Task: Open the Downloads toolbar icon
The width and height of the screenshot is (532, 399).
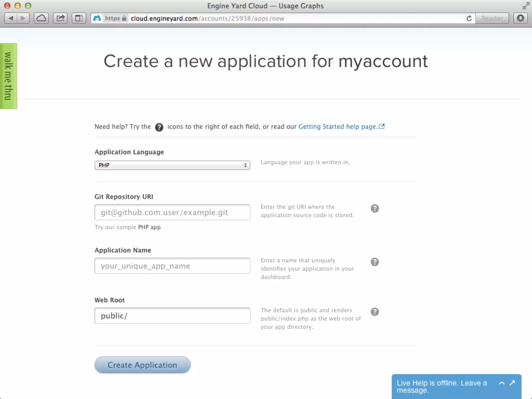Action: coord(520,18)
